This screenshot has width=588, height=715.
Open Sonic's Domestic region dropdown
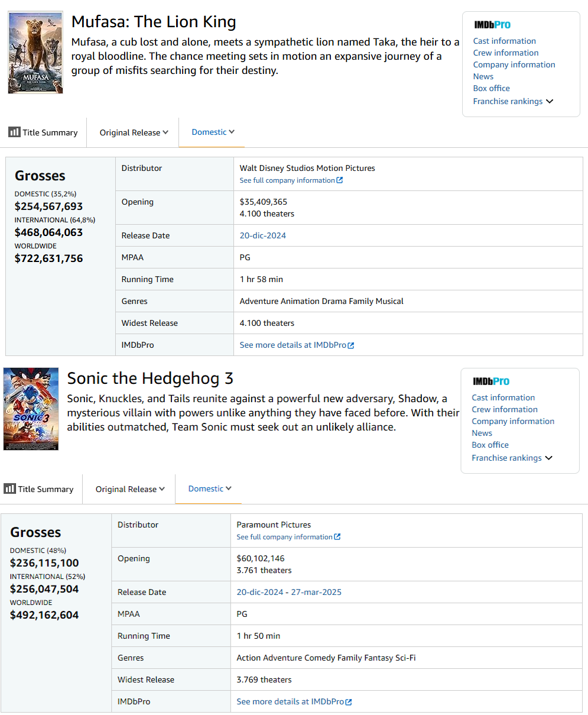[210, 488]
